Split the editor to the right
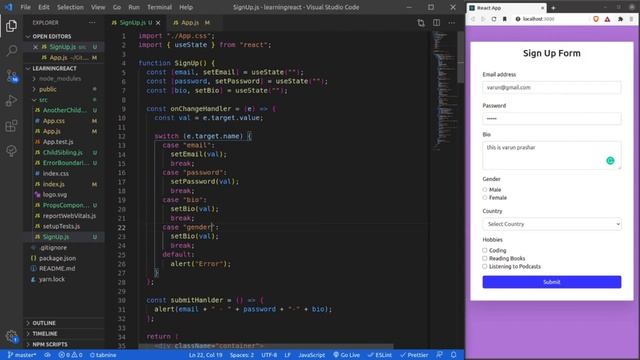 click(436, 23)
